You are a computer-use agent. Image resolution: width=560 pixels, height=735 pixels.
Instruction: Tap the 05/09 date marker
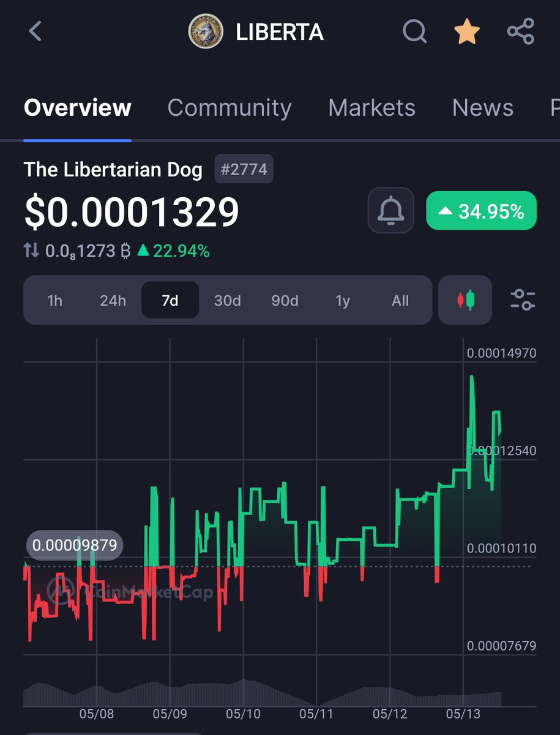point(170,714)
